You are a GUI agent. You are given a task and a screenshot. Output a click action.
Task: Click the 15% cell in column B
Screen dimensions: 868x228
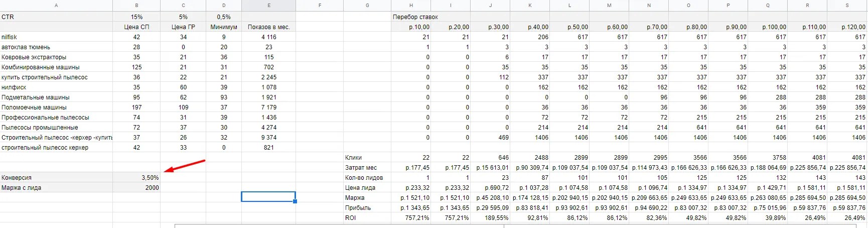[x=136, y=17]
